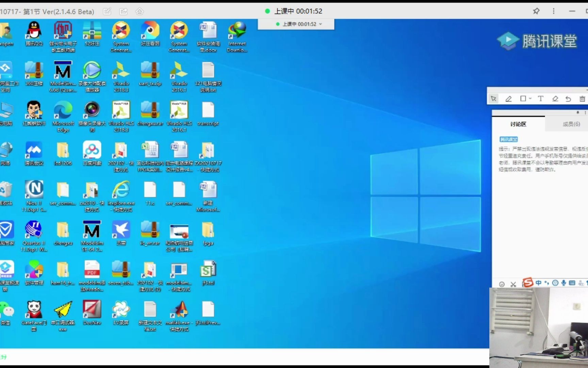The width and height of the screenshot is (588, 368).
Task: Open the chengxu folder
Action: coord(63,233)
